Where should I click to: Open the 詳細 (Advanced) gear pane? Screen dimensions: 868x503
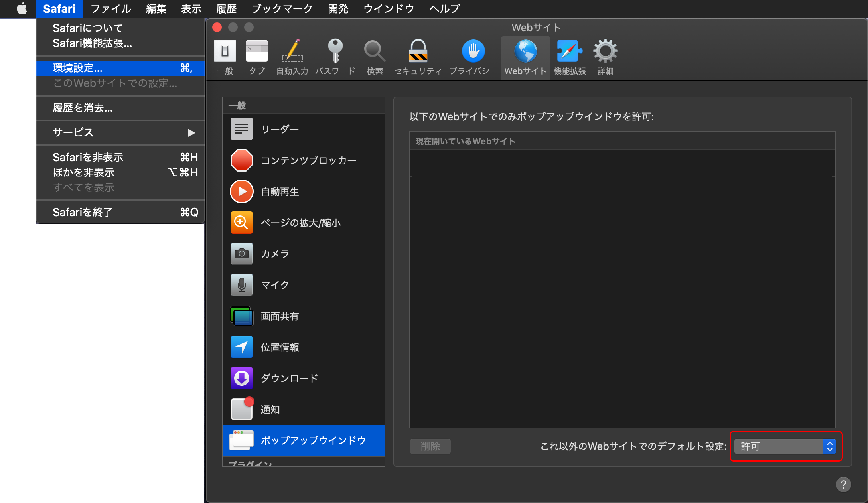pyautogui.click(x=605, y=57)
